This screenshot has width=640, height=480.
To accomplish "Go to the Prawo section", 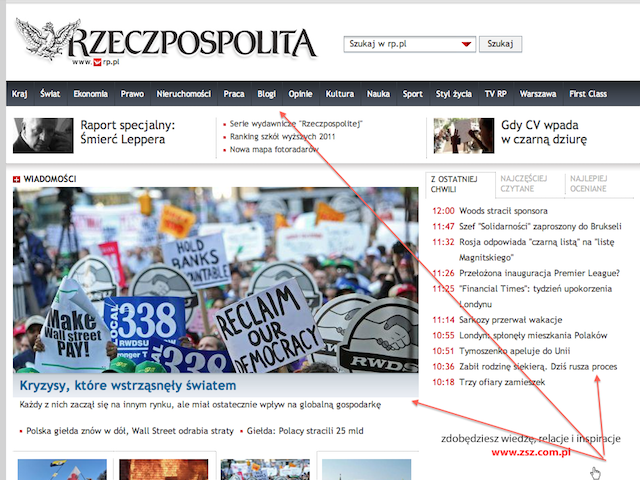I will pos(132,94).
